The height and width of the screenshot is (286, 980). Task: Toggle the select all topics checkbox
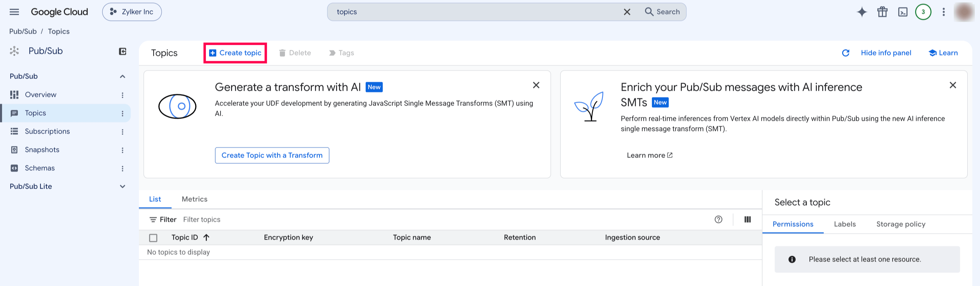click(x=153, y=238)
